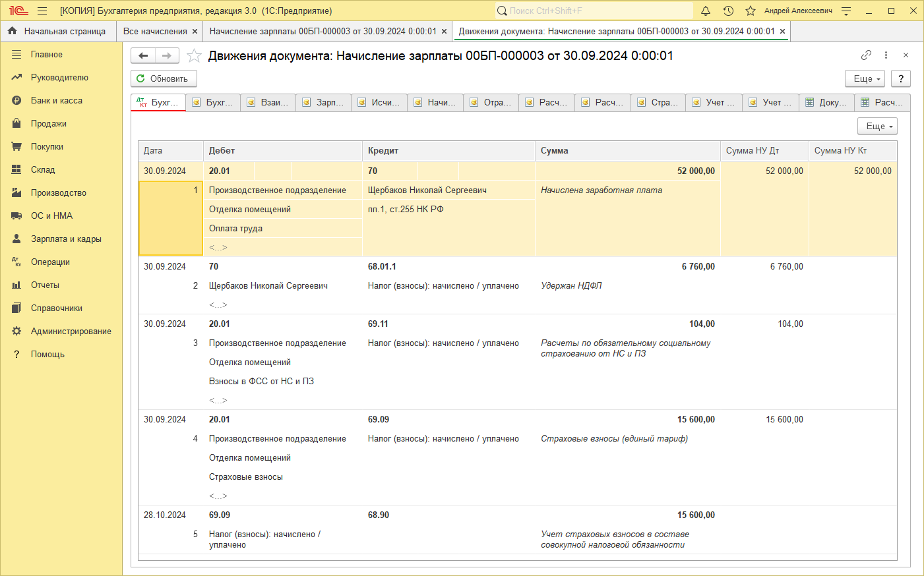Viewport: 924px width, 576px height.
Task: Click user name Андрей Алексеевич
Action: click(798, 11)
